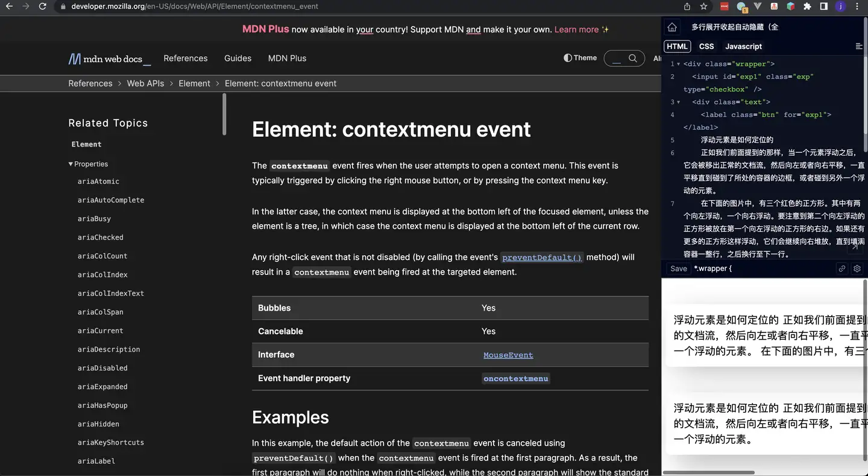Click the sidebar vertical scrollbar
This screenshot has height=476, width=868.
tap(224, 115)
